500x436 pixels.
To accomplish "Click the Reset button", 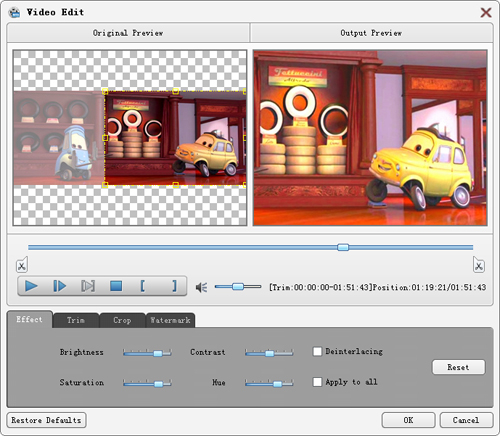I will tap(458, 367).
